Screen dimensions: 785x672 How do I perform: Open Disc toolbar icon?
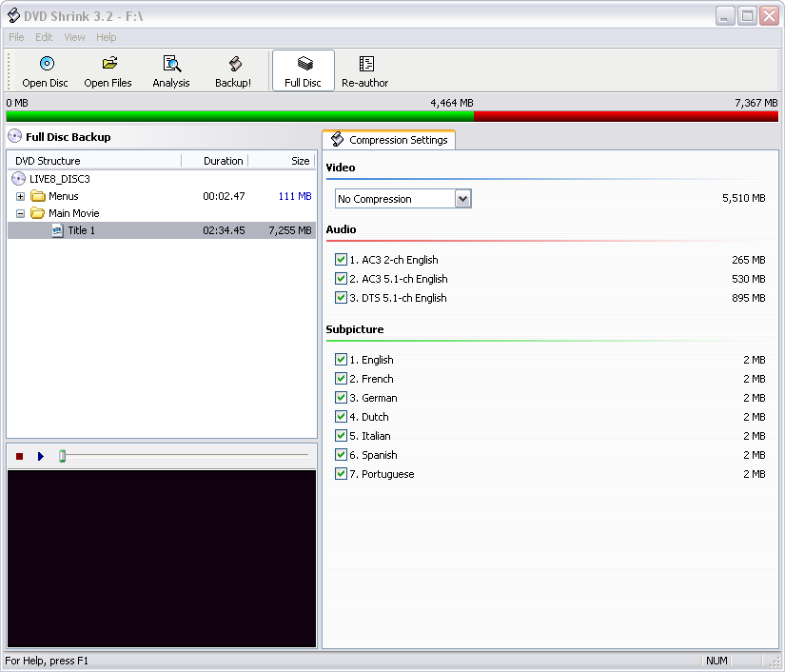tap(47, 64)
